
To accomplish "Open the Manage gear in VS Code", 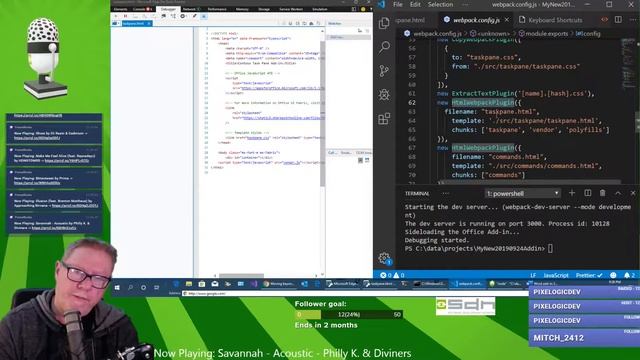I will tap(384, 258).
